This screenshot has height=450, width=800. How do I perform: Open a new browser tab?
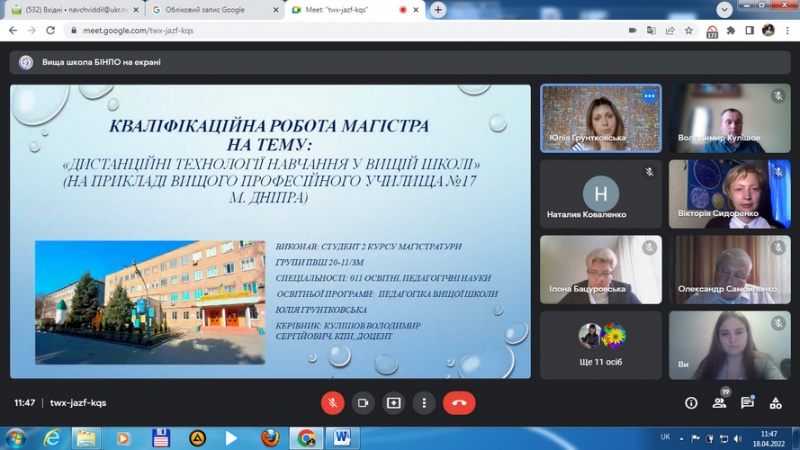click(438, 9)
